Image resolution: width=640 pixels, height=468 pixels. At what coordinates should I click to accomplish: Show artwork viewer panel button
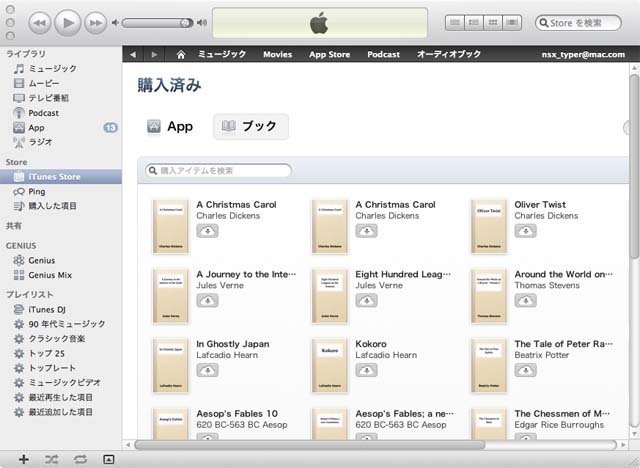[x=109, y=459]
